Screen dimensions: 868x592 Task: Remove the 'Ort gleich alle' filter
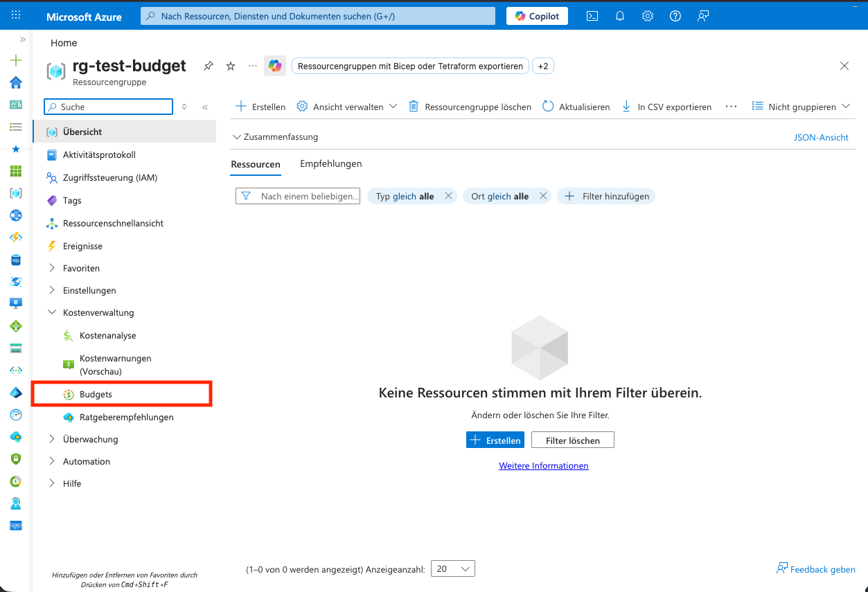(543, 196)
